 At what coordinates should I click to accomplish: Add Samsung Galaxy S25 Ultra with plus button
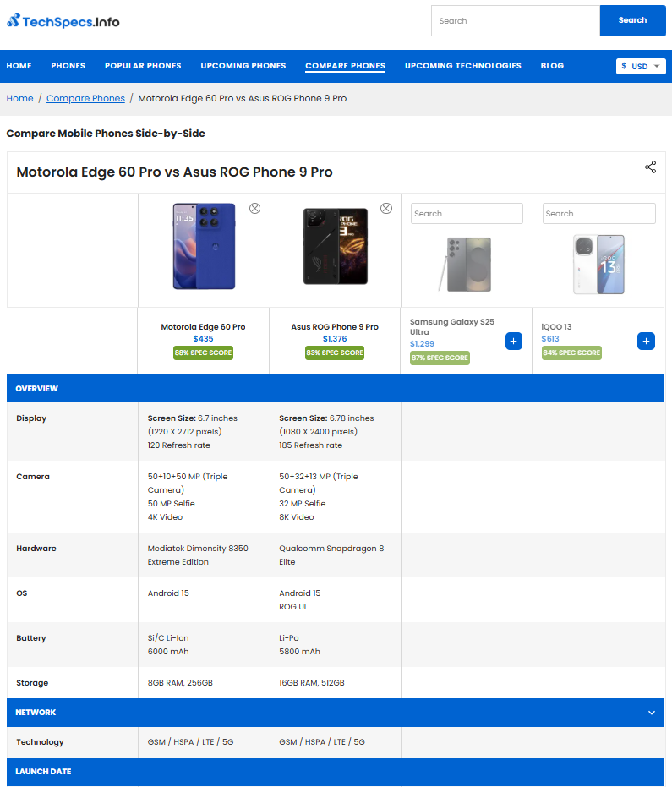click(513, 342)
